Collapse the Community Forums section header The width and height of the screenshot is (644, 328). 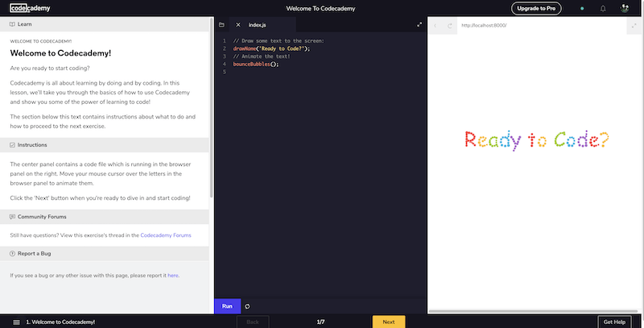(x=105, y=217)
